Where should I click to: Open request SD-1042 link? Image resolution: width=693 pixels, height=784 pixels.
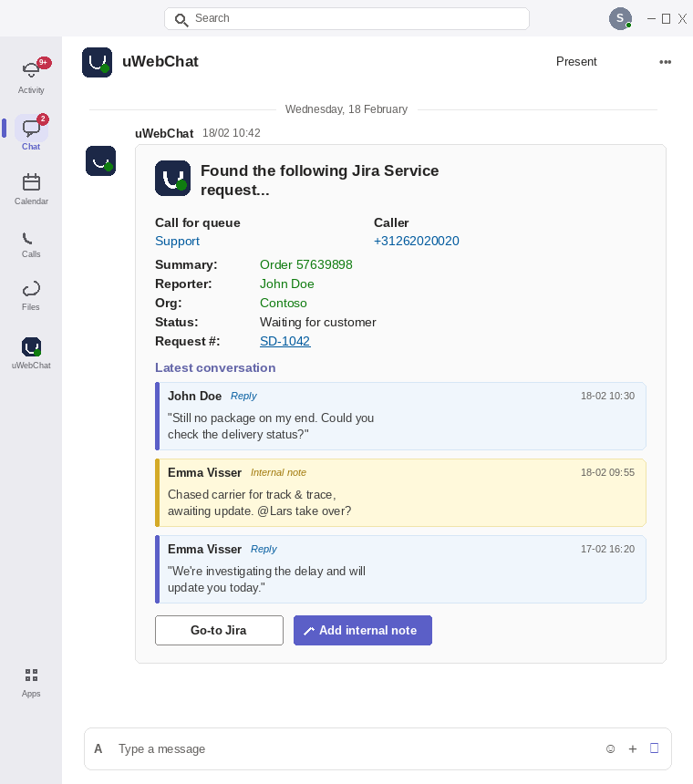tap(285, 341)
